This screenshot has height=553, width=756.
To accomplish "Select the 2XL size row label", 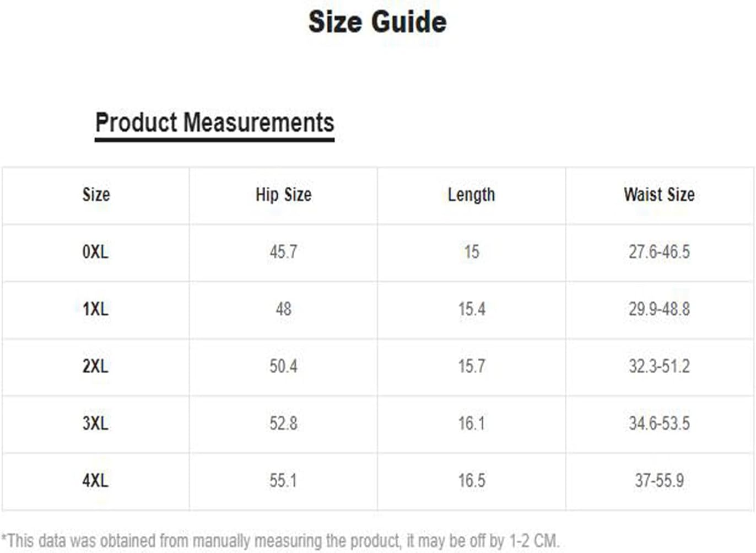I will pyautogui.click(x=95, y=366).
